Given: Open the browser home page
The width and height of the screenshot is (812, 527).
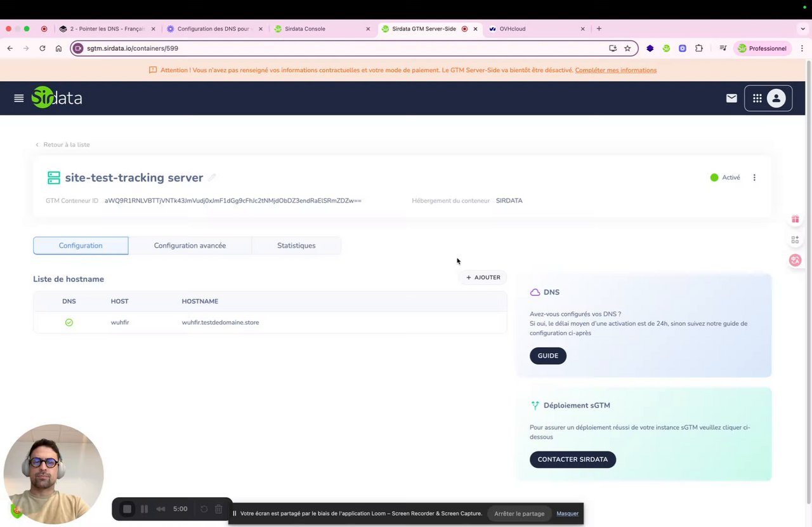Looking at the screenshot, I should (58, 48).
